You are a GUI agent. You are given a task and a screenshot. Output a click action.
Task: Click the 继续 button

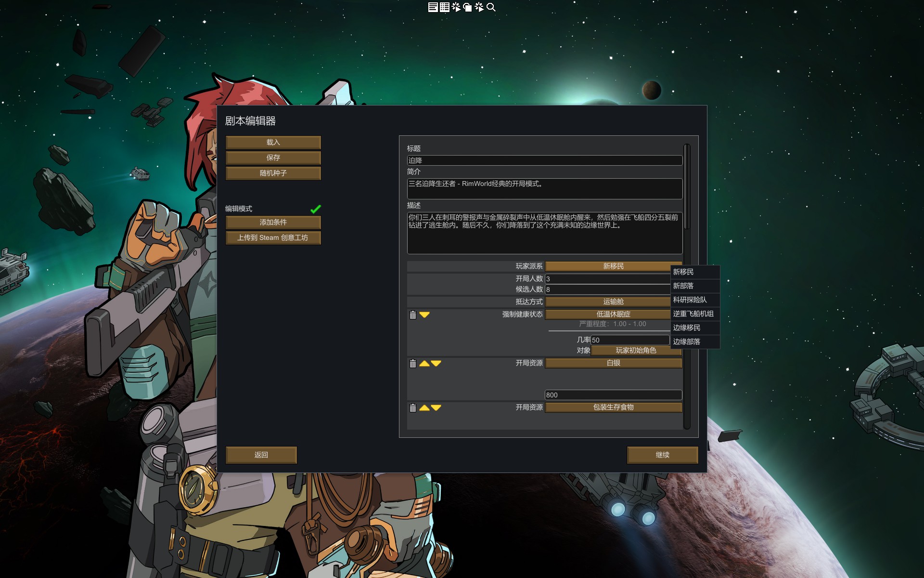point(662,455)
